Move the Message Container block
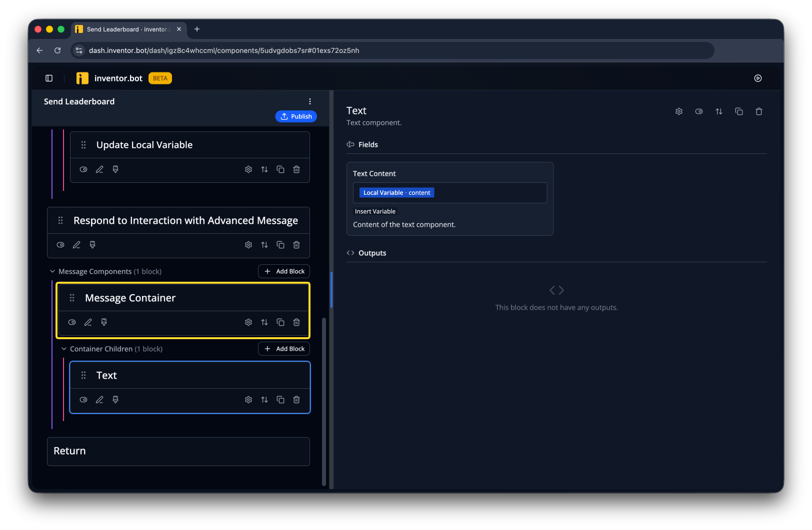 [x=264, y=323]
